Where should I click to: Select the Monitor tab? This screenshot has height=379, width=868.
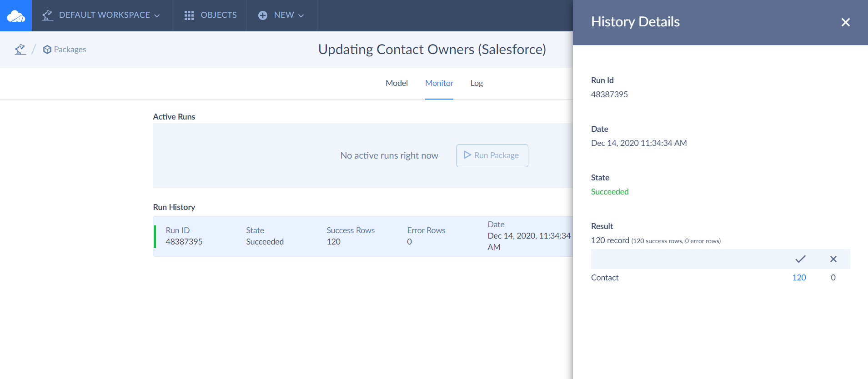pyautogui.click(x=439, y=83)
